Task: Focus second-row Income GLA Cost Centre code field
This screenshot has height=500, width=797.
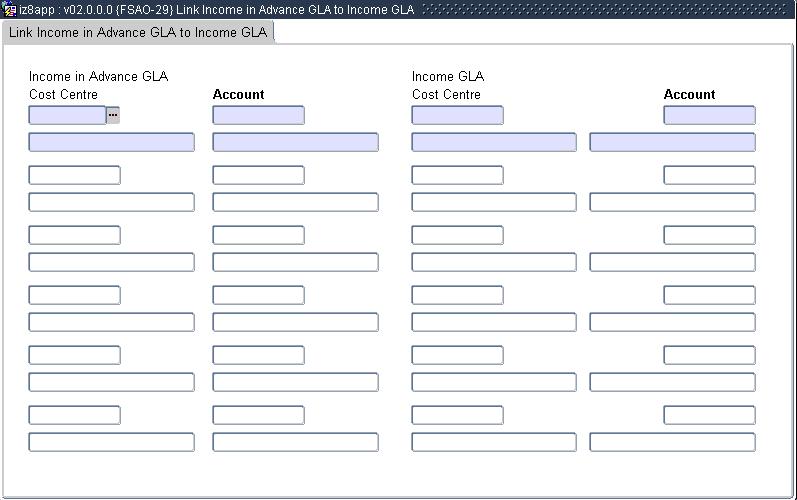Action: click(457, 175)
